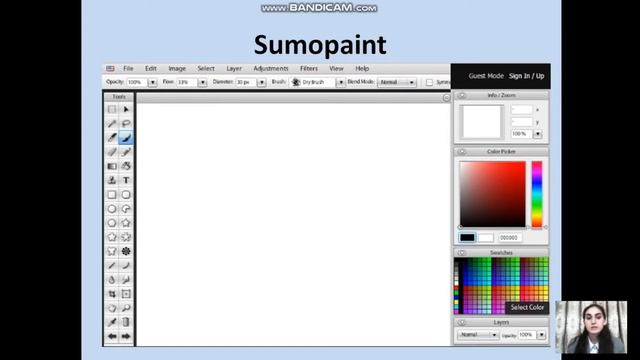
Task: Select the Rounded Rectangle shape tool
Action: pyautogui.click(x=126, y=195)
